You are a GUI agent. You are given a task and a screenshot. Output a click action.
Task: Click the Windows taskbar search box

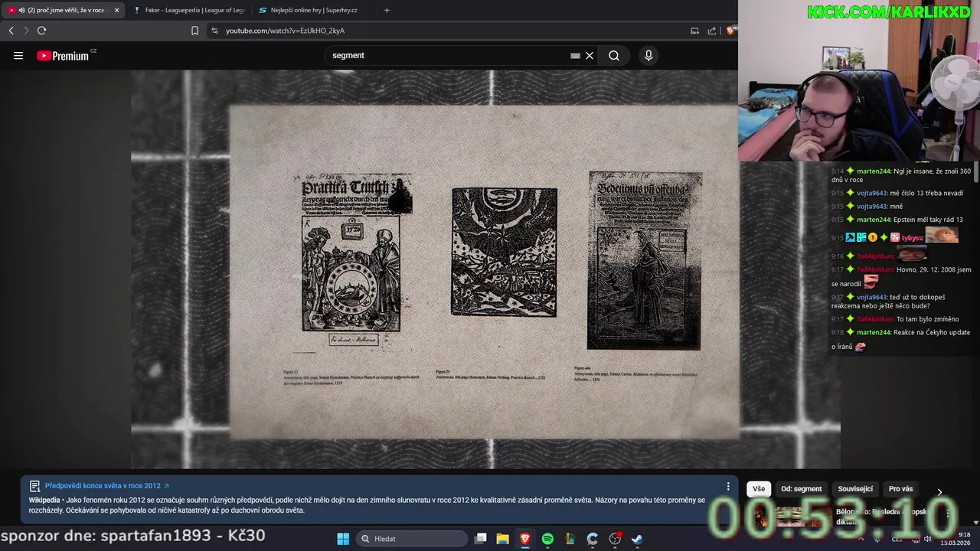(411, 539)
